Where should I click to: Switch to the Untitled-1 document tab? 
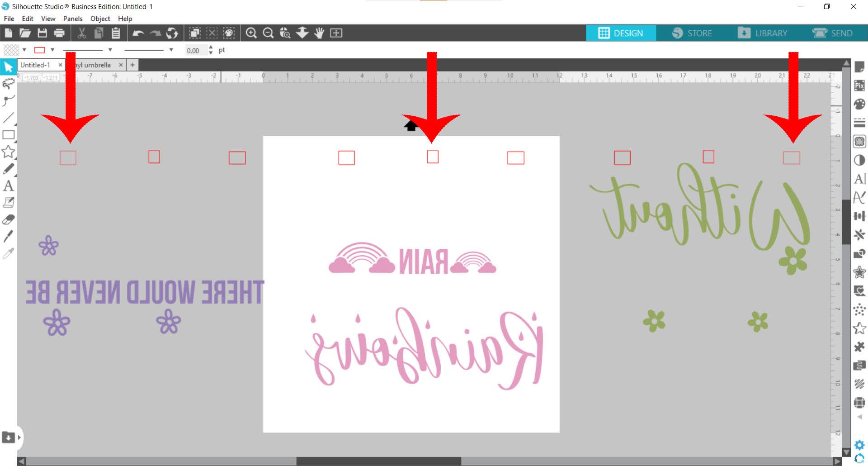[x=35, y=65]
